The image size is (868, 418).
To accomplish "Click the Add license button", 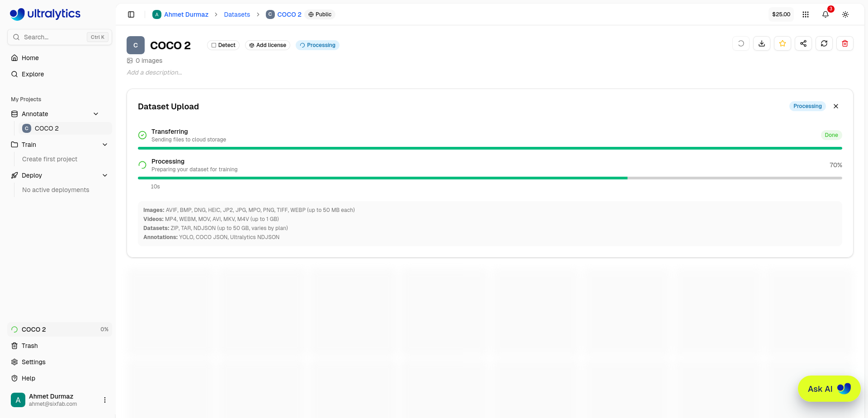I will [x=268, y=45].
